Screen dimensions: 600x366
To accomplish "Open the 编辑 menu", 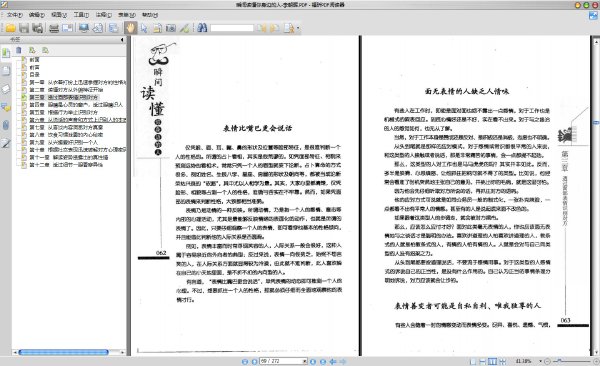I will (37, 15).
